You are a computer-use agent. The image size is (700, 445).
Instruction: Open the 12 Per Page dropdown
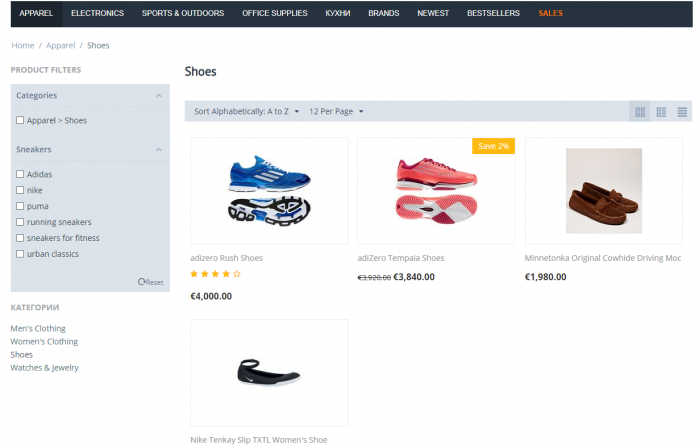click(336, 111)
